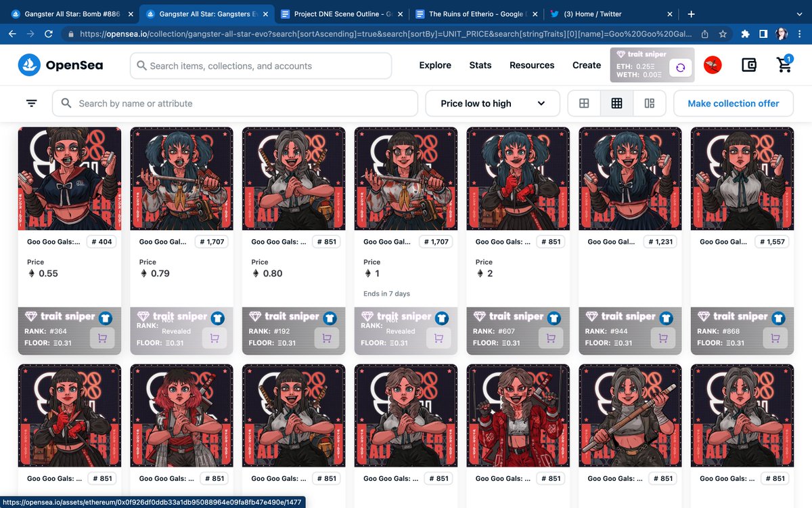
Task: Click the 0.55 price value
Action: (x=48, y=274)
